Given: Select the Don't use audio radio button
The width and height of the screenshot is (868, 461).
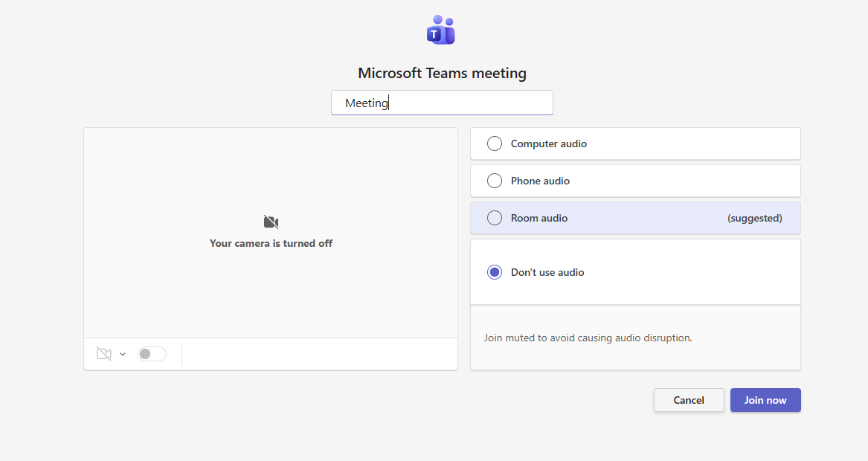Looking at the screenshot, I should point(495,272).
